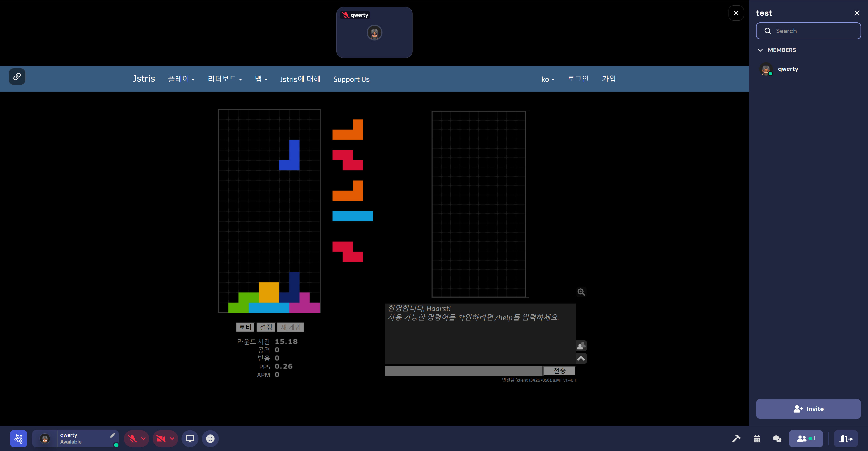Viewport: 868px width, 451px height.
Task: Open the chat bubbles icon
Action: coord(777,439)
